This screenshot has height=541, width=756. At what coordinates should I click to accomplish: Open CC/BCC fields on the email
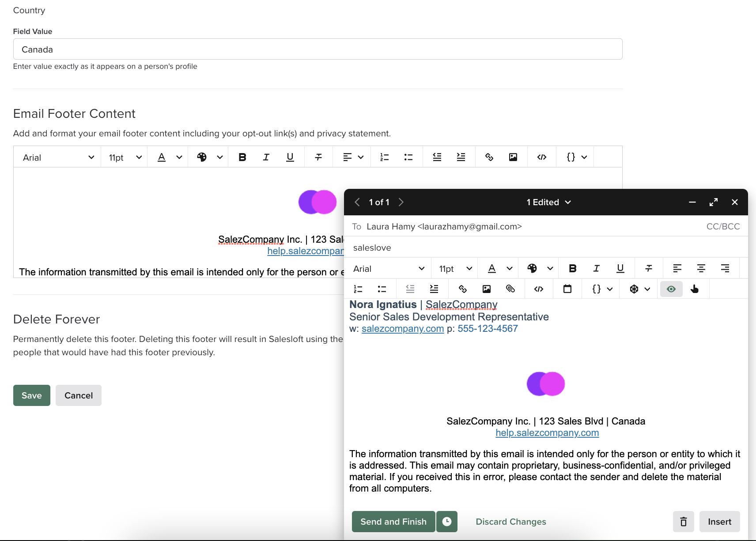[x=723, y=226]
